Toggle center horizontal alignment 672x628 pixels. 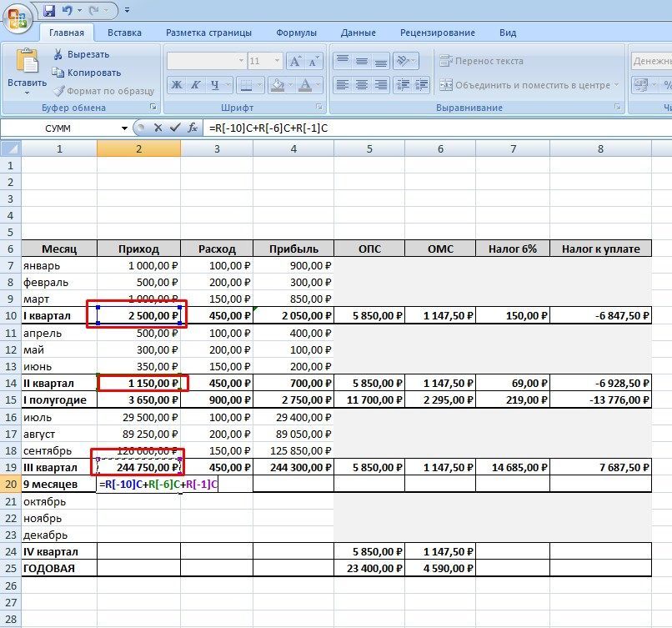[361, 84]
